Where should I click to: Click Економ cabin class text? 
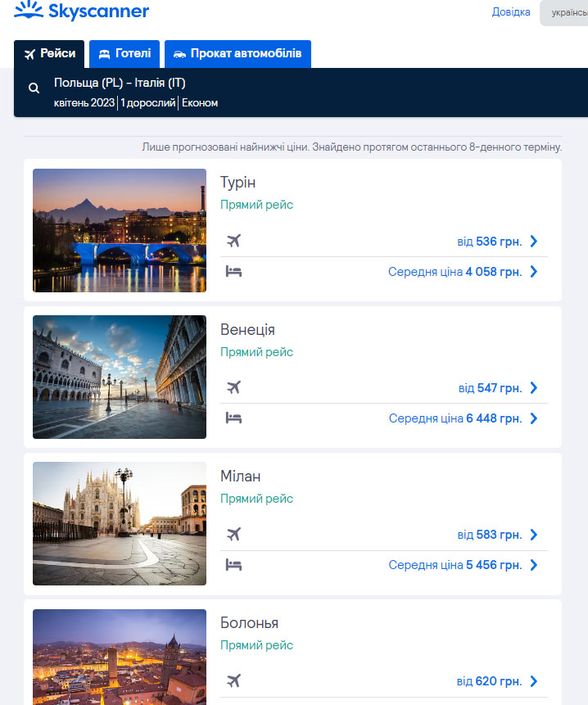point(200,103)
